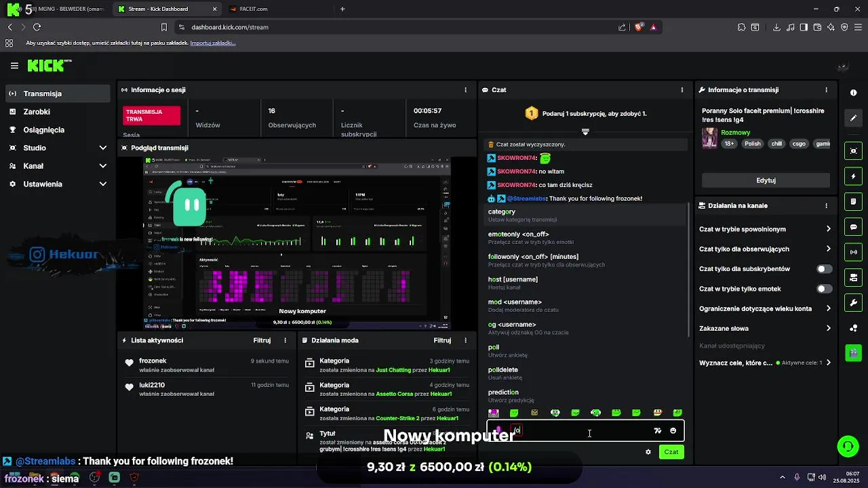Expand the Studio sidebar section
The height and width of the screenshot is (488, 868).
pyautogui.click(x=58, y=148)
